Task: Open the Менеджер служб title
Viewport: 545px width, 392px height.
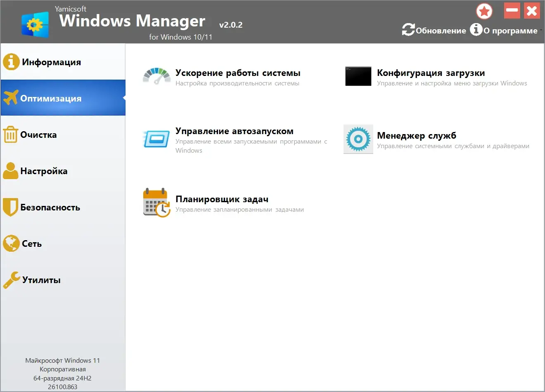Action: pos(417,136)
